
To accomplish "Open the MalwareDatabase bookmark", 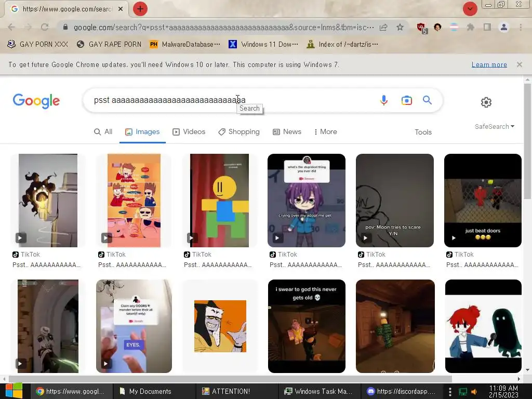I will pos(185,45).
